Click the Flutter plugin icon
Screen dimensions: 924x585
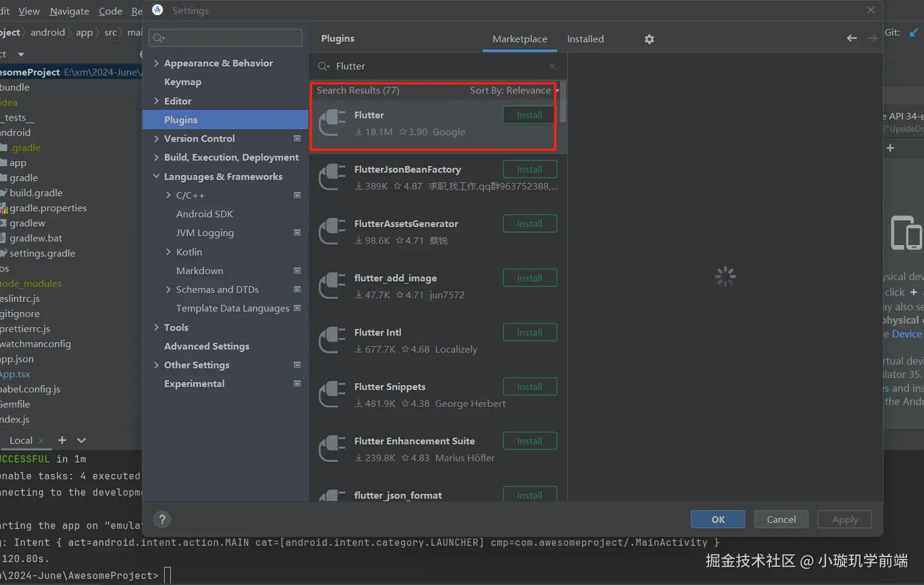point(332,123)
